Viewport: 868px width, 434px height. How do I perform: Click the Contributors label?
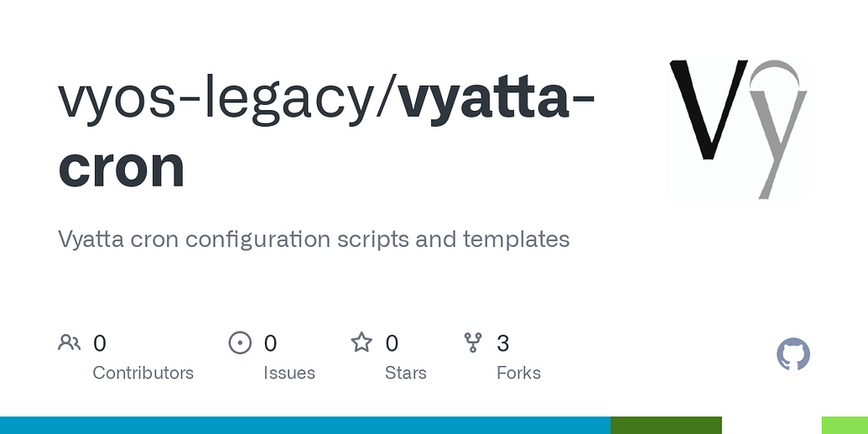[143, 373]
